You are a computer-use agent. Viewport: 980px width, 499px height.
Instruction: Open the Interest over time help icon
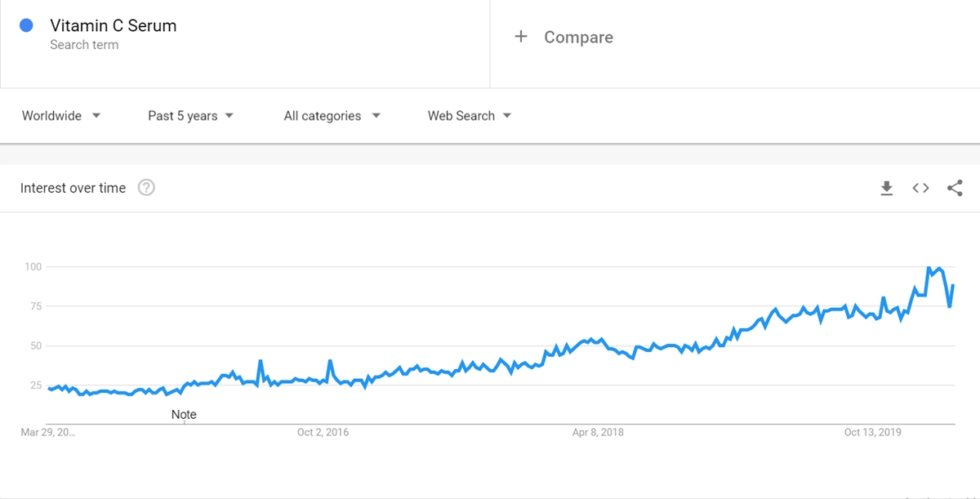pyautogui.click(x=146, y=188)
